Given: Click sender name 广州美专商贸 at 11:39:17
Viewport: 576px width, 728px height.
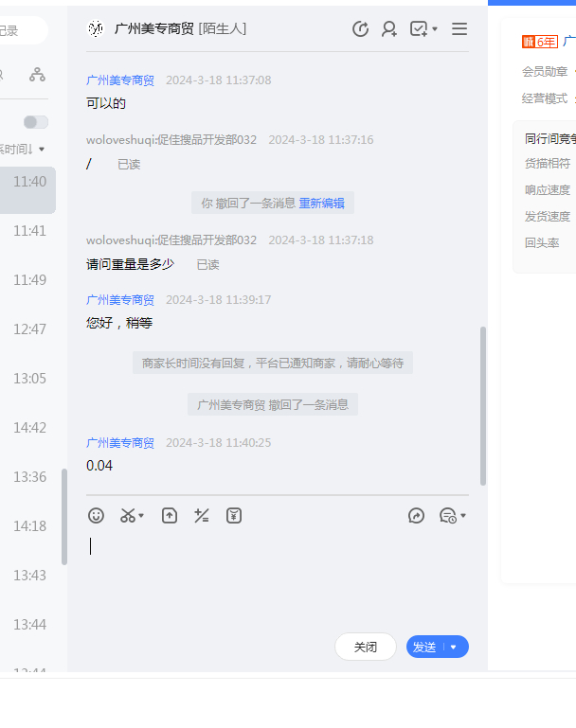Looking at the screenshot, I should click(120, 300).
